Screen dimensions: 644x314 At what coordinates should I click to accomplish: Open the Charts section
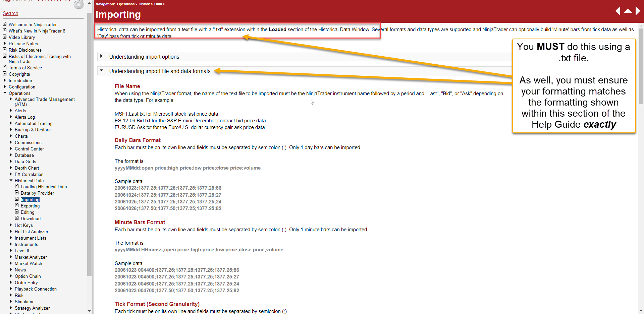[21, 136]
